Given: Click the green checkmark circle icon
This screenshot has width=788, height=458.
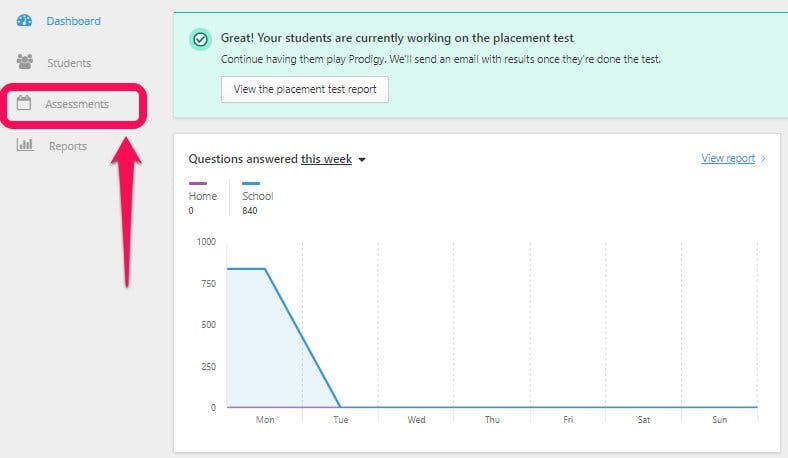Looking at the screenshot, I should point(201,39).
